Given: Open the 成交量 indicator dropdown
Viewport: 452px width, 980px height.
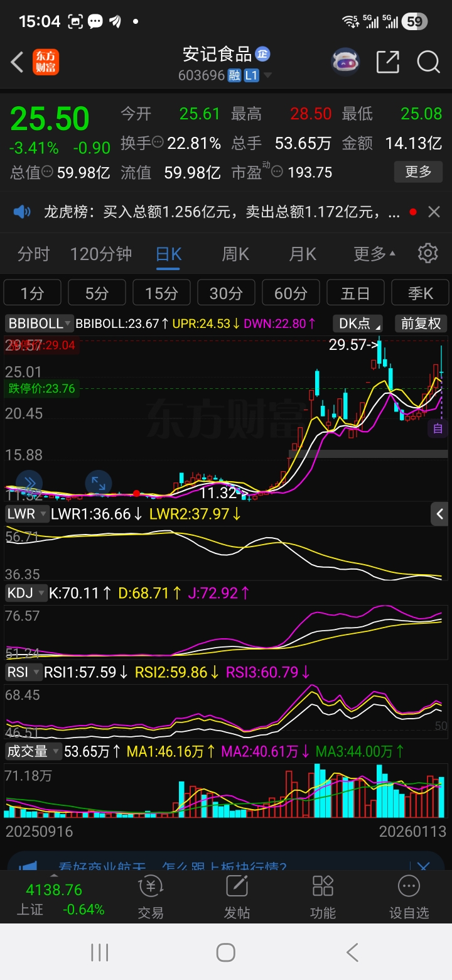Looking at the screenshot, I should tap(33, 751).
